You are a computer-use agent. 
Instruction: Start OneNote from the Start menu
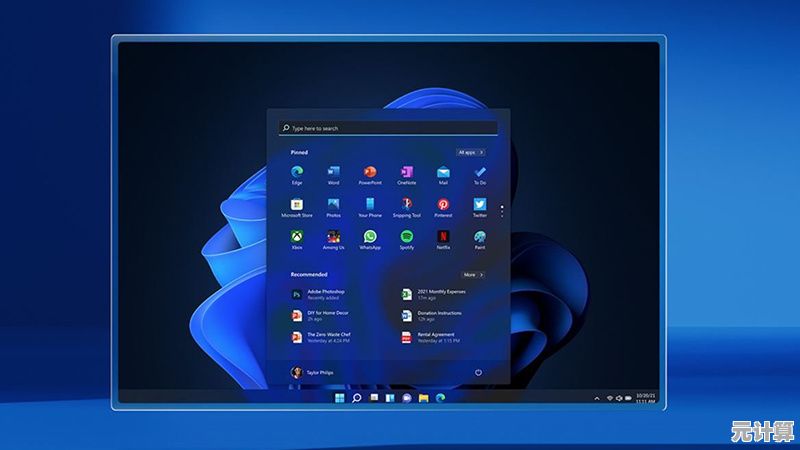(x=406, y=173)
